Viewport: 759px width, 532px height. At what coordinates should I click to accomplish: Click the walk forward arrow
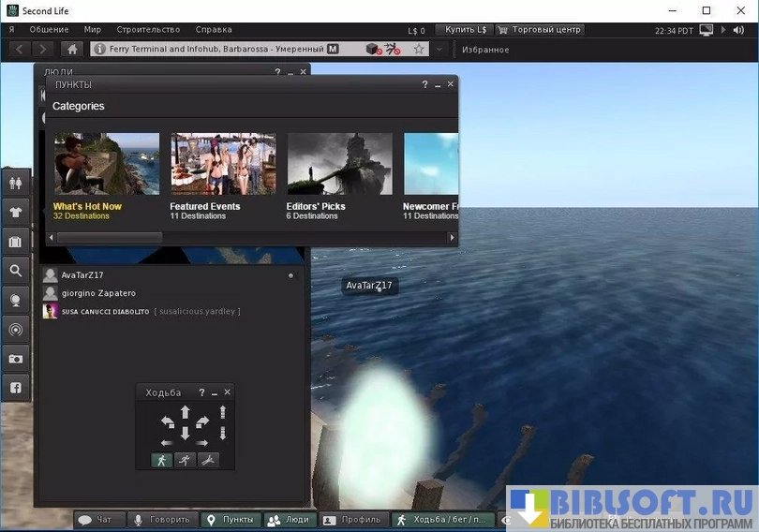[185, 412]
